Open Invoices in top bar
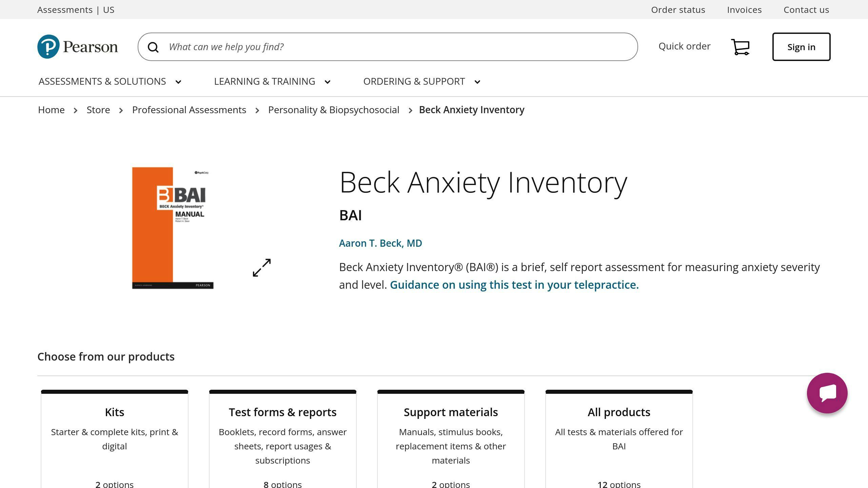The height and width of the screenshot is (488, 868). click(x=744, y=9)
